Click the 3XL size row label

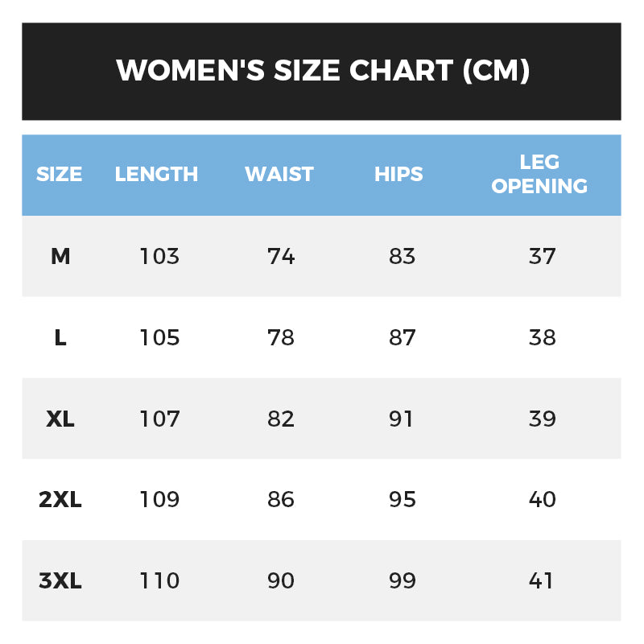coord(60,581)
